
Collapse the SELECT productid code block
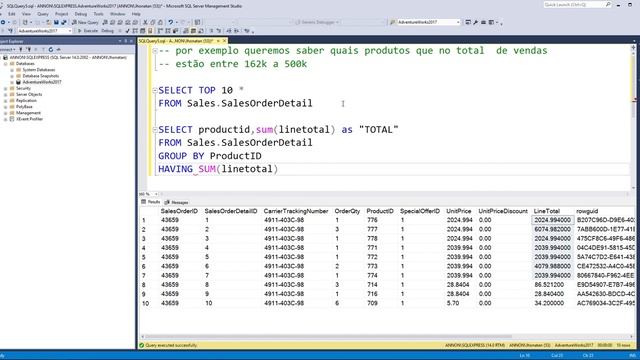(155, 129)
